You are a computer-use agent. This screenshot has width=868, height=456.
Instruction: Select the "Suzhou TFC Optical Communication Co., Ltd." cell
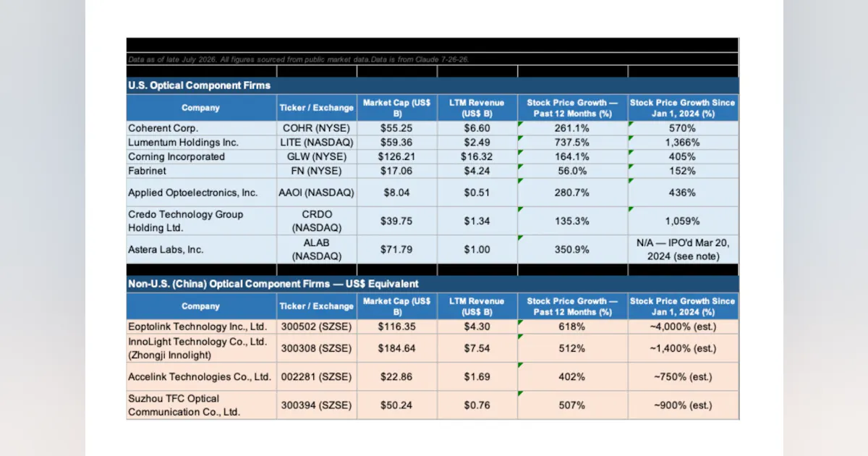click(201, 405)
